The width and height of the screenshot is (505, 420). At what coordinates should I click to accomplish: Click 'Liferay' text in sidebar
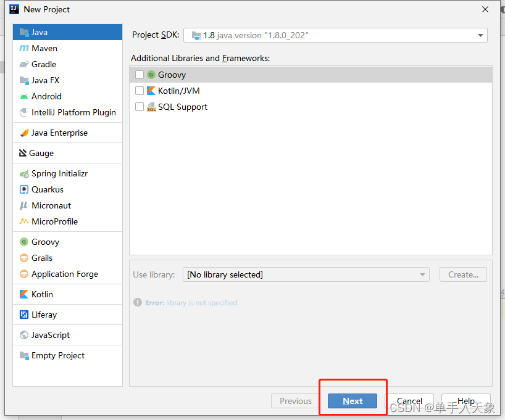click(x=44, y=315)
